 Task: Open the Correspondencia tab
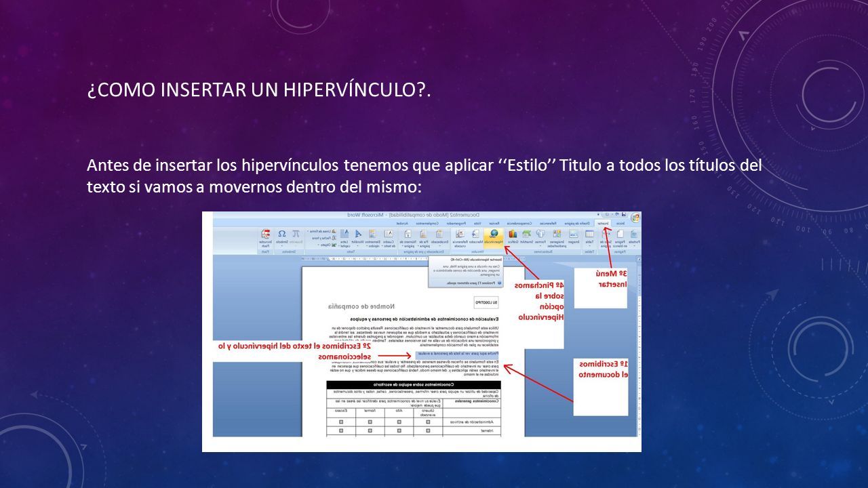519,223
